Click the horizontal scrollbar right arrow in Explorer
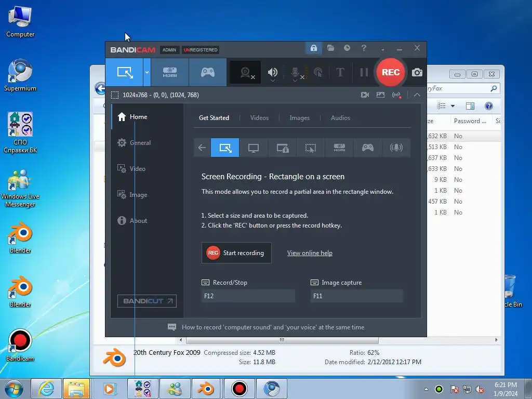 pyautogui.click(x=496, y=340)
